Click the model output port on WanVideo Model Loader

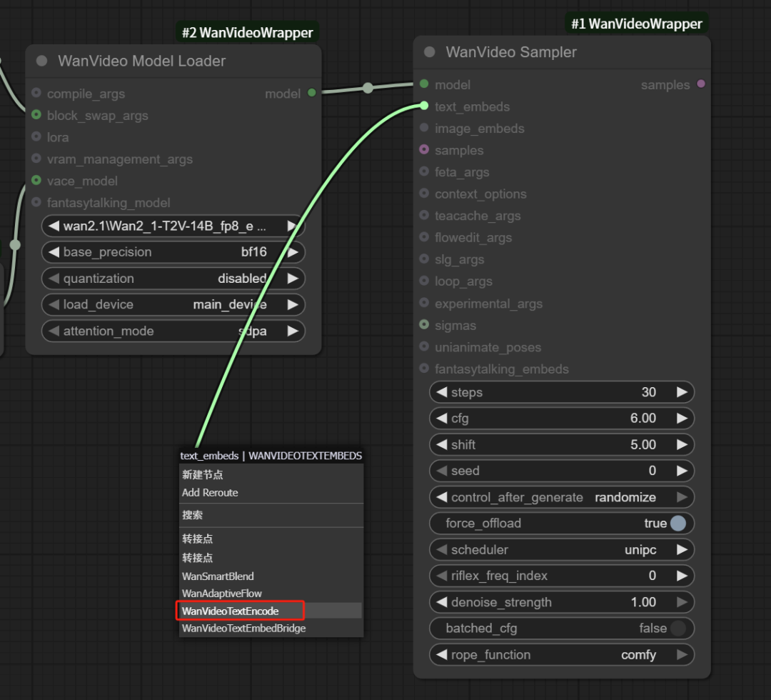pos(311,93)
